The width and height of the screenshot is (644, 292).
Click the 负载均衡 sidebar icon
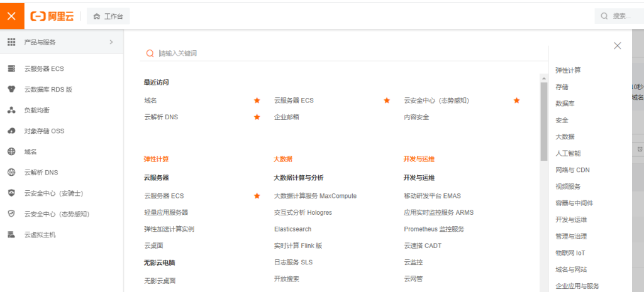click(x=11, y=110)
